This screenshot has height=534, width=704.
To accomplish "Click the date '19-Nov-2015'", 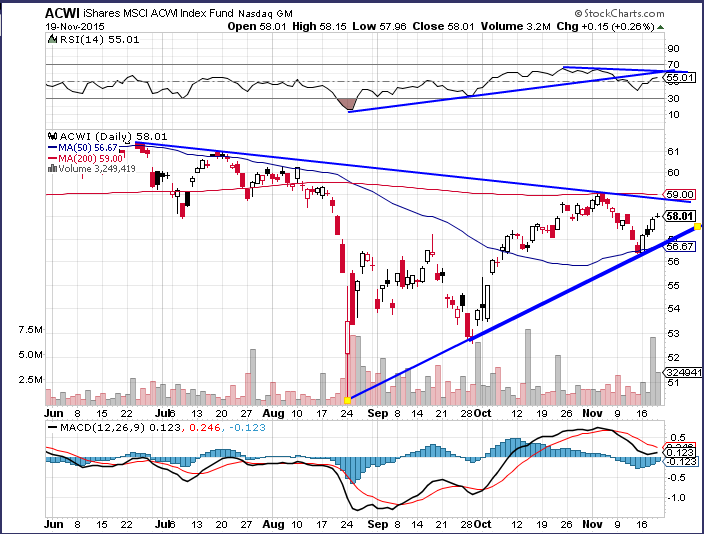I will click(x=75, y=27).
